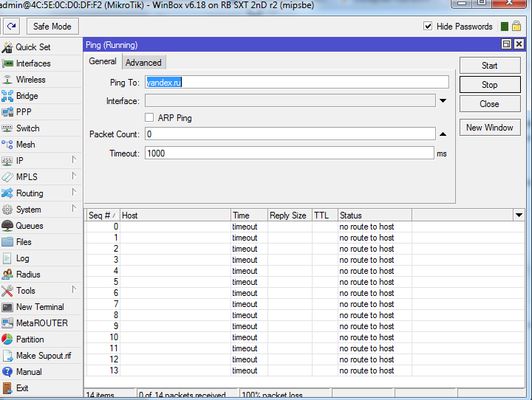Switch to the General tab
The image size is (532, 400).
103,61
